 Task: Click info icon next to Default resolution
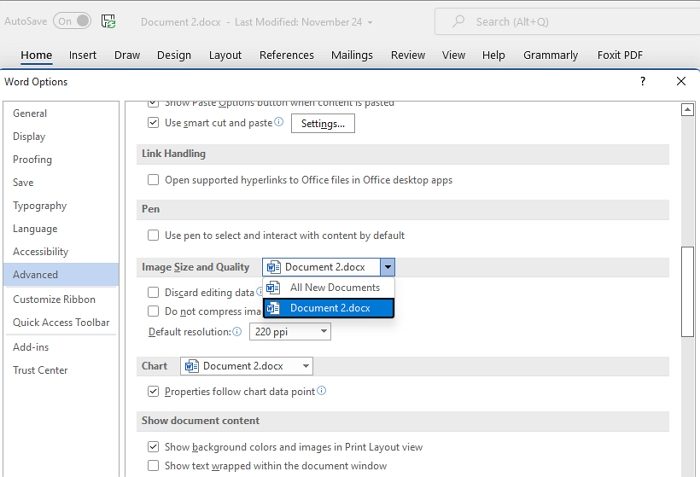[x=237, y=331]
